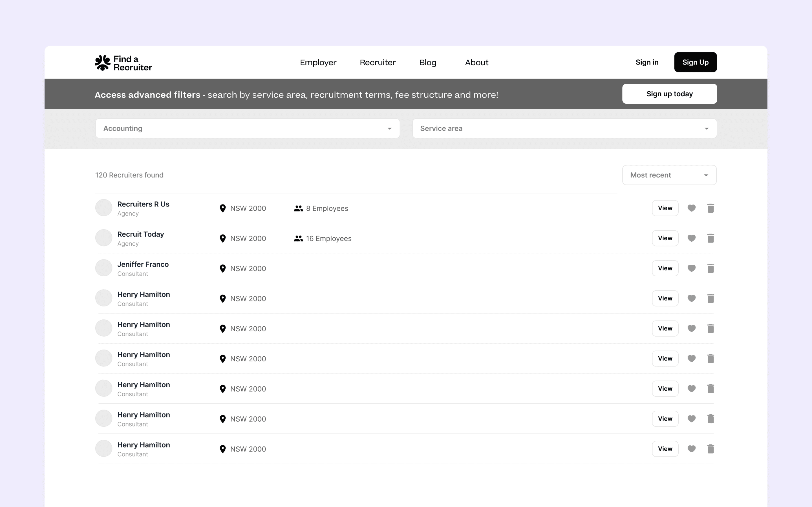Click Recruit Today avatar placeholder
The image size is (812, 507).
pyautogui.click(x=104, y=238)
